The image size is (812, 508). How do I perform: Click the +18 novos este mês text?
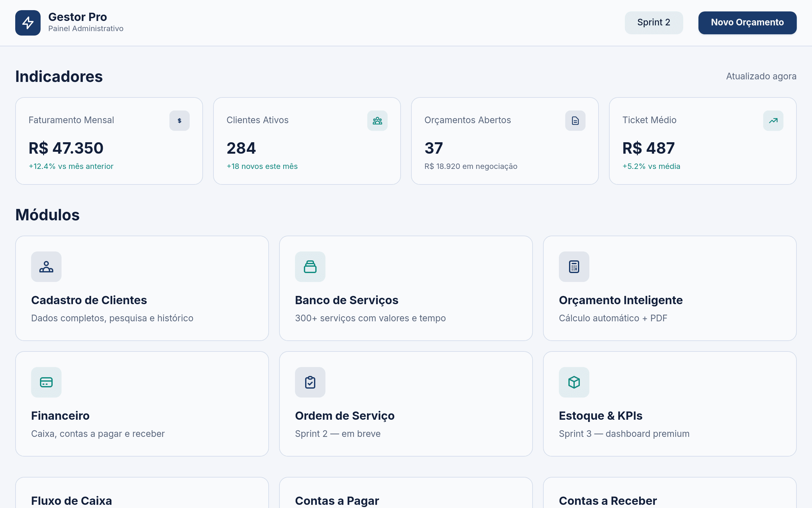[x=262, y=166]
